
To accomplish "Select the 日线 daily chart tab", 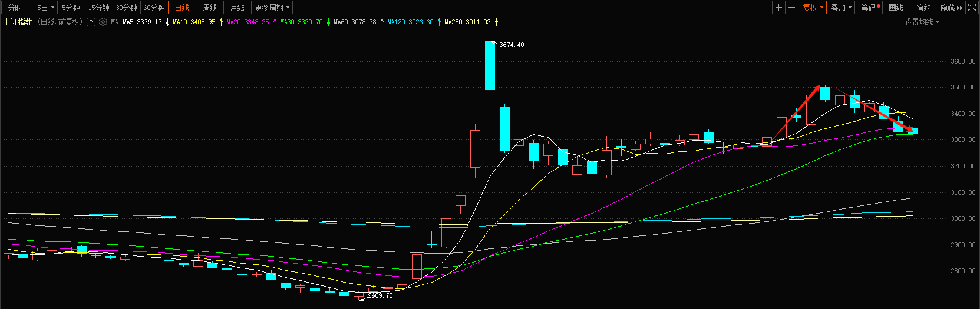I will (x=182, y=8).
